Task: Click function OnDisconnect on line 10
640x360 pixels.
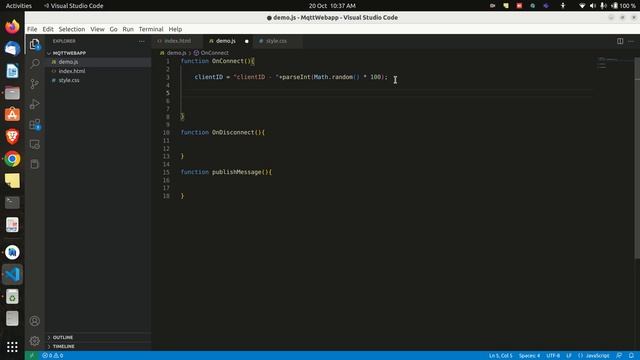Action: 223,133
